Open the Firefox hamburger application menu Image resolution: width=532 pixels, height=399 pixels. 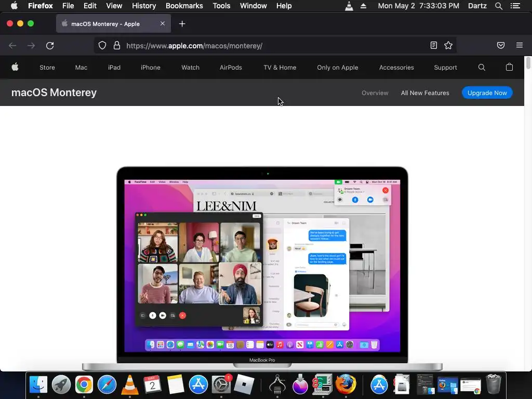[520, 45]
